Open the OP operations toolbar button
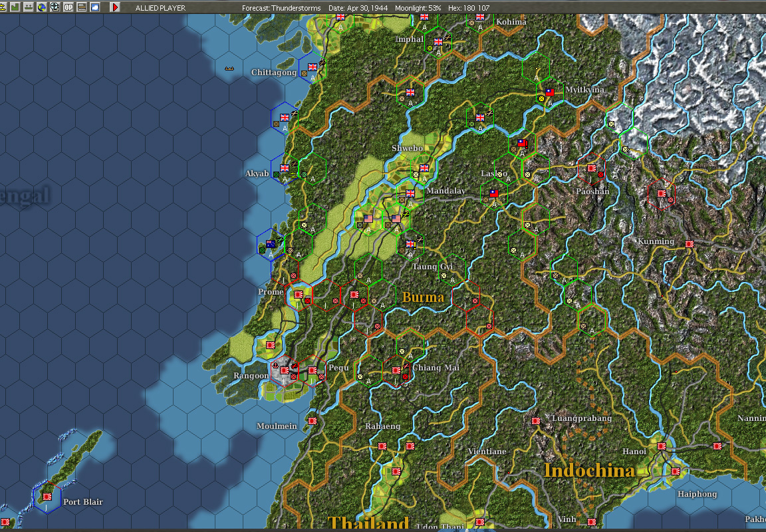 pos(68,7)
